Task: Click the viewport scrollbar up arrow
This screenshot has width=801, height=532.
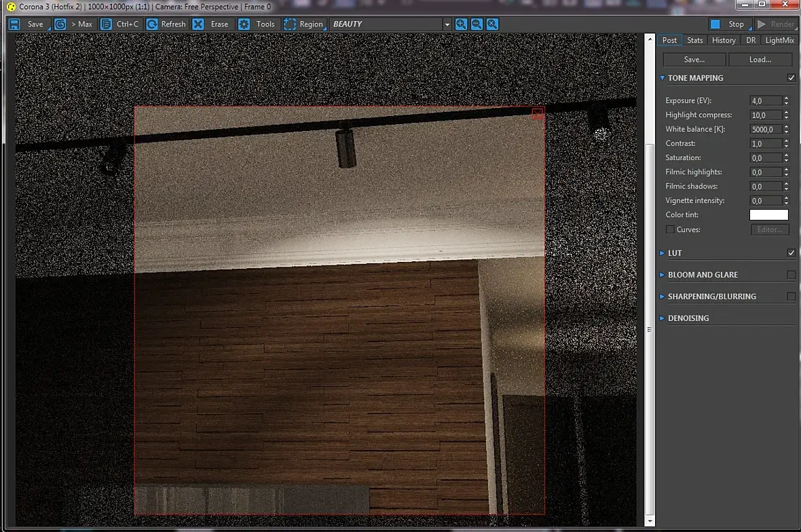Action: point(650,39)
